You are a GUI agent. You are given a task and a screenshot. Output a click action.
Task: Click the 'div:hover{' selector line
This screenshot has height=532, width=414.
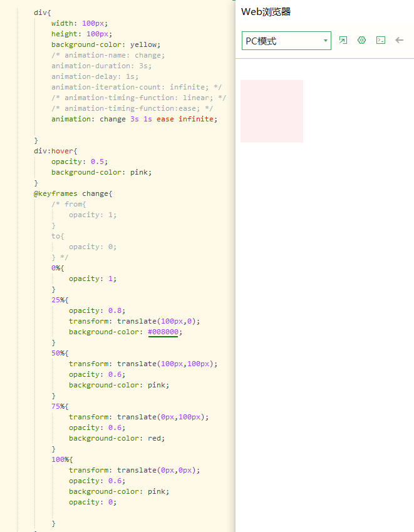pyautogui.click(x=55, y=151)
